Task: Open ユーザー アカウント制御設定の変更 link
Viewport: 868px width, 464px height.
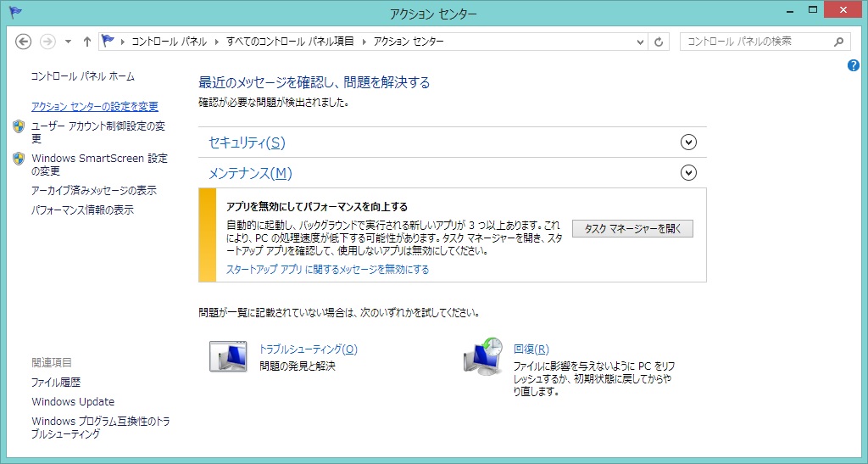Action: (98, 132)
